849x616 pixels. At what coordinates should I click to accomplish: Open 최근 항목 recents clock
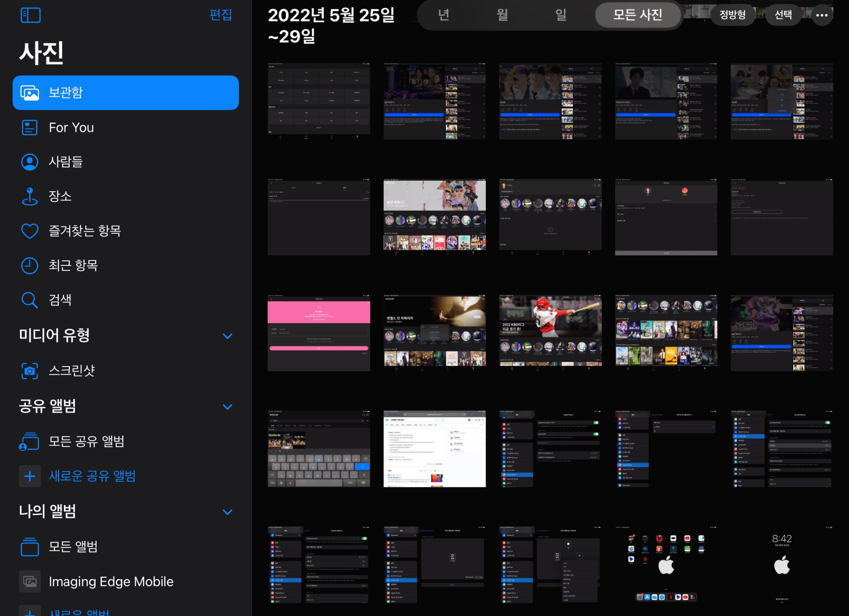coord(73,266)
